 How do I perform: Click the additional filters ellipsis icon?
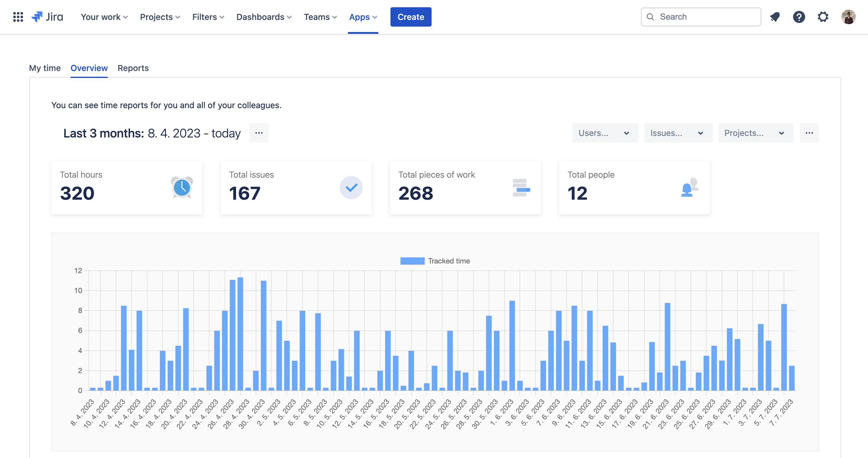(x=809, y=133)
